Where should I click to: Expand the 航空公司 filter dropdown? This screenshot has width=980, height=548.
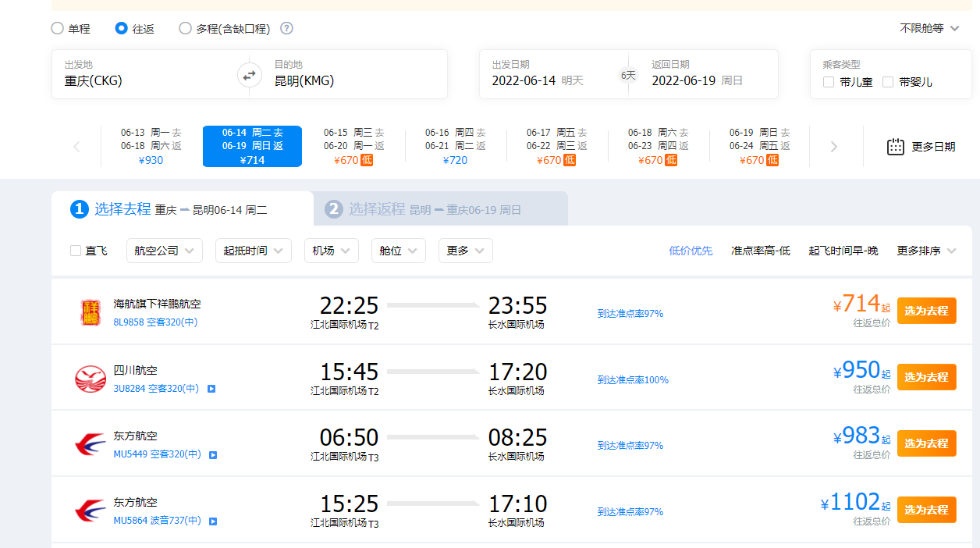coord(165,251)
